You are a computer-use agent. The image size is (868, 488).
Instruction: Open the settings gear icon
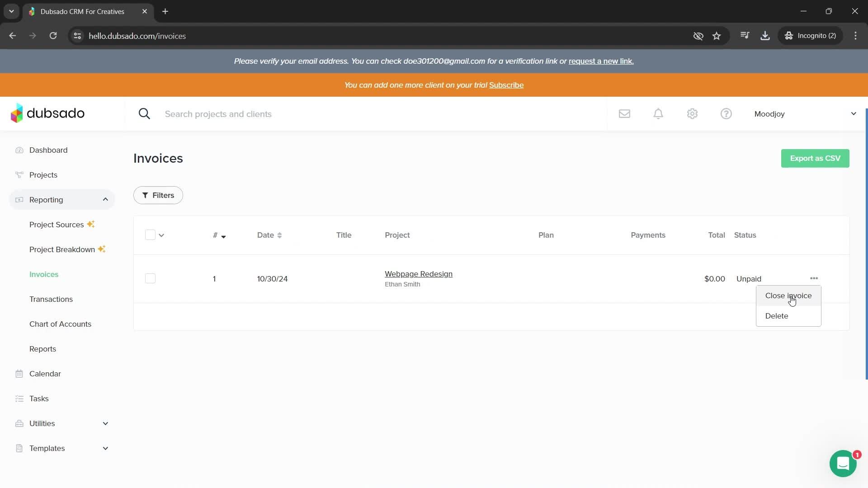[692, 114]
